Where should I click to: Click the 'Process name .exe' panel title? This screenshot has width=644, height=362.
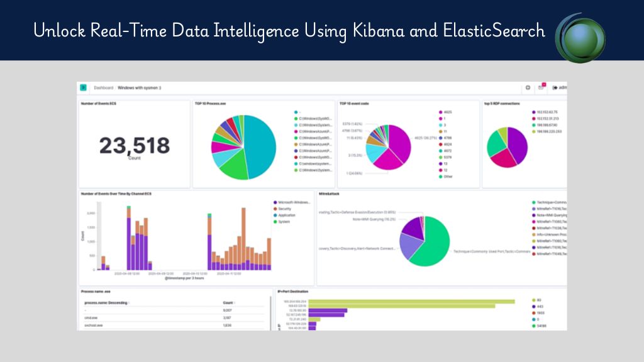[96, 292]
